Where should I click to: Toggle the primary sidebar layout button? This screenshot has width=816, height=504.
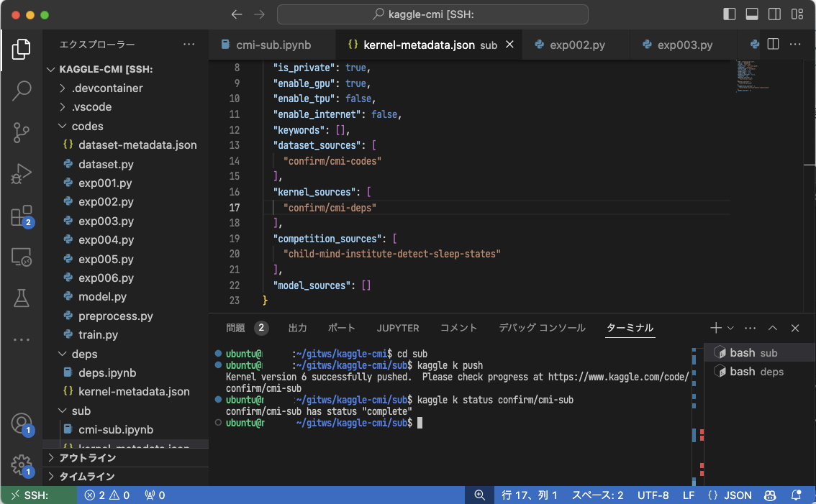click(730, 14)
